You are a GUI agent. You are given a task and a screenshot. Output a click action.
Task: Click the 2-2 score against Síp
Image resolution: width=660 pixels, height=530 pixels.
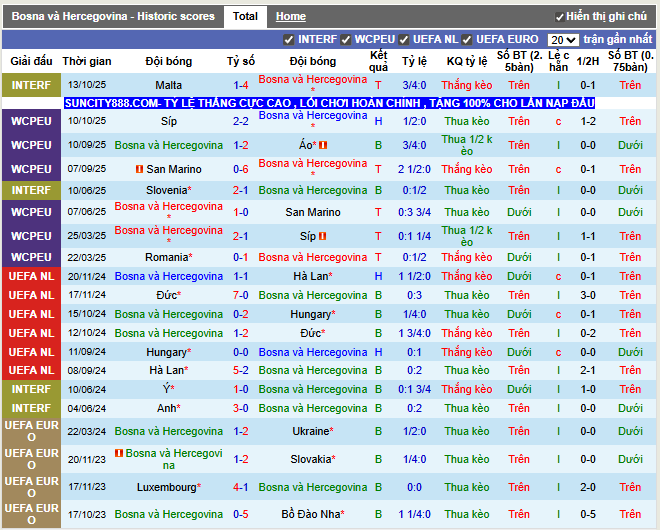point(241,121)
